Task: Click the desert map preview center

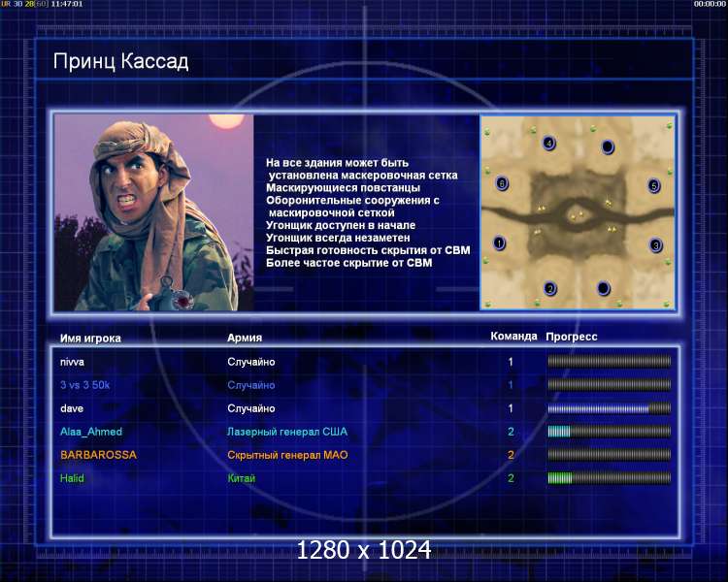Action: point(578,213)
